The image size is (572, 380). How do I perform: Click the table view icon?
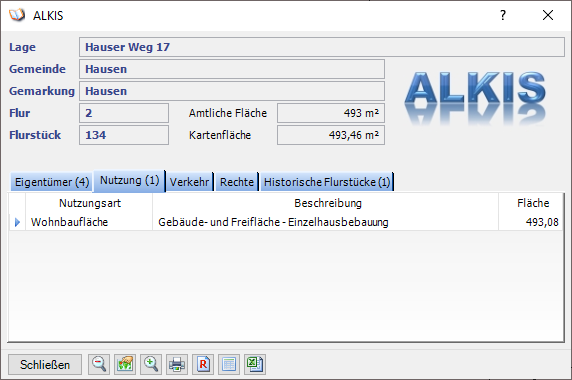coord(229,364)
